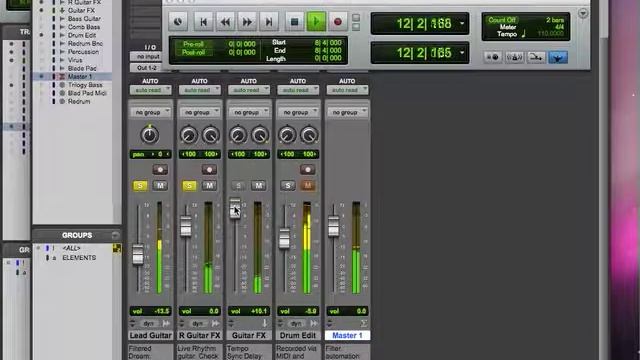Stop playback with the Stop button

[x=294, y=22]
